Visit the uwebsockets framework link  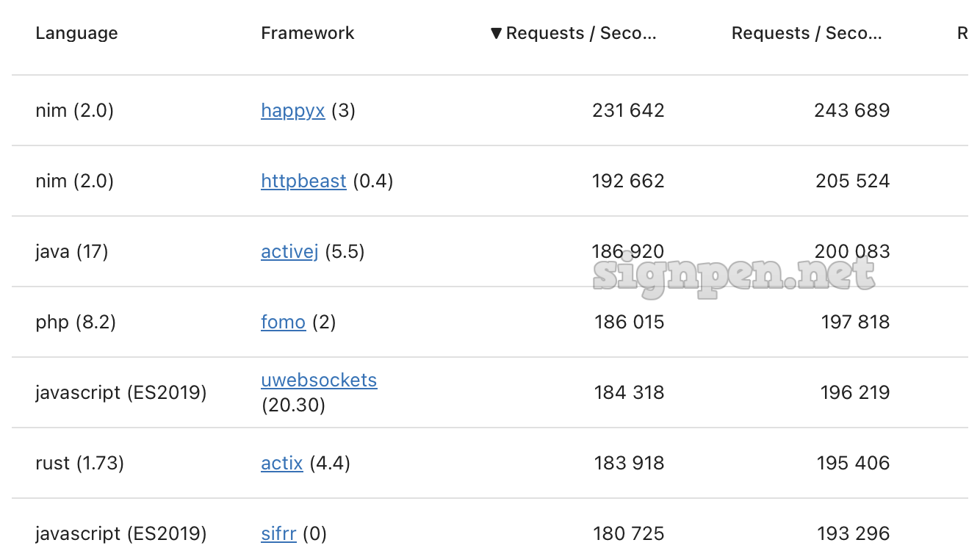319,380
